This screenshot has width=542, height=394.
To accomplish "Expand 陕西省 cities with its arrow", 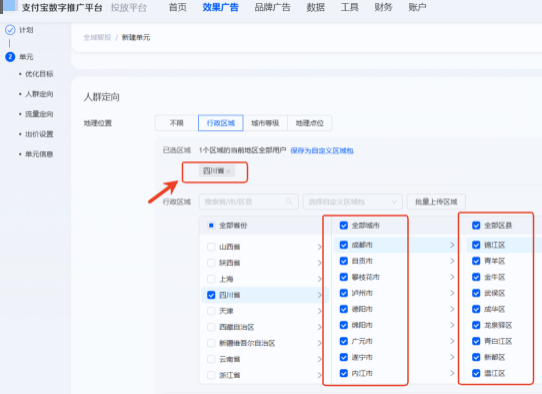I will (319, 263).
